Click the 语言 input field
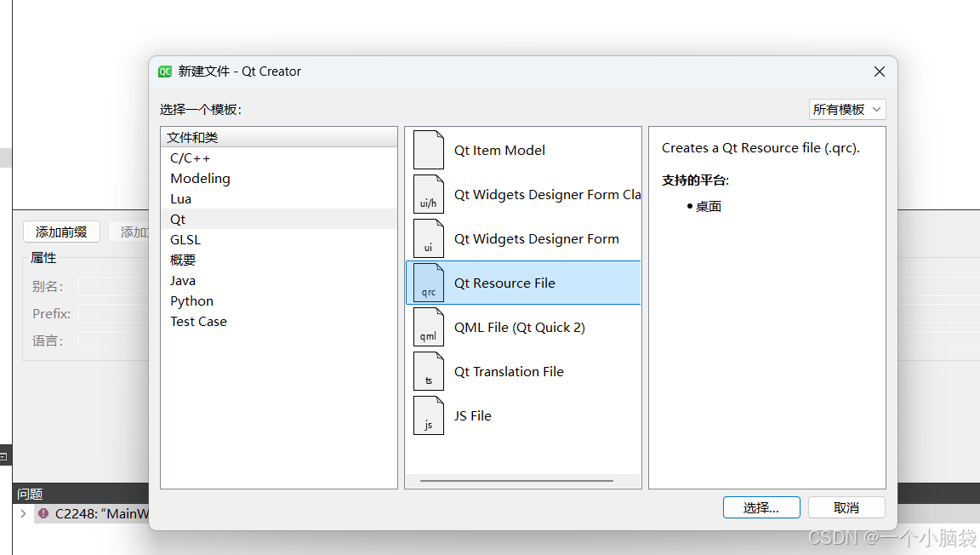Screen dimensions: 980x555 [113, 341]
